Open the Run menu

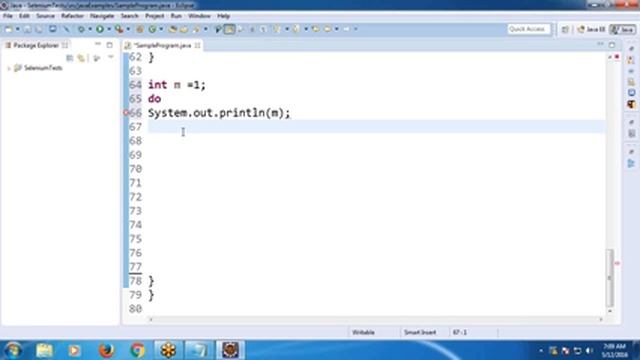pyautogui.click(x=176, y=16)
